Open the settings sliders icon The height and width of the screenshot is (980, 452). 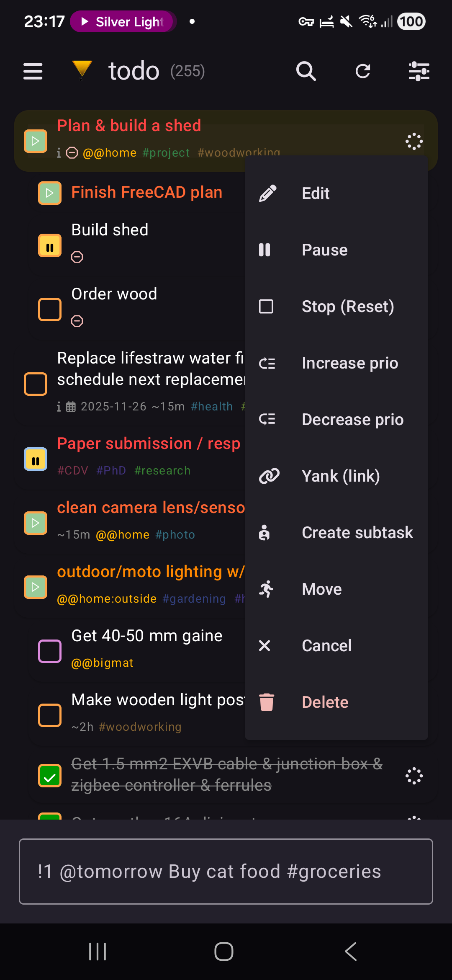click(419, 71)
